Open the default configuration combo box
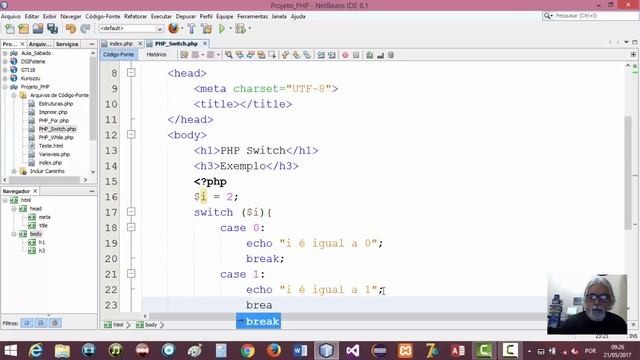Viewport: 640px width, 360px height. [131, 29]
